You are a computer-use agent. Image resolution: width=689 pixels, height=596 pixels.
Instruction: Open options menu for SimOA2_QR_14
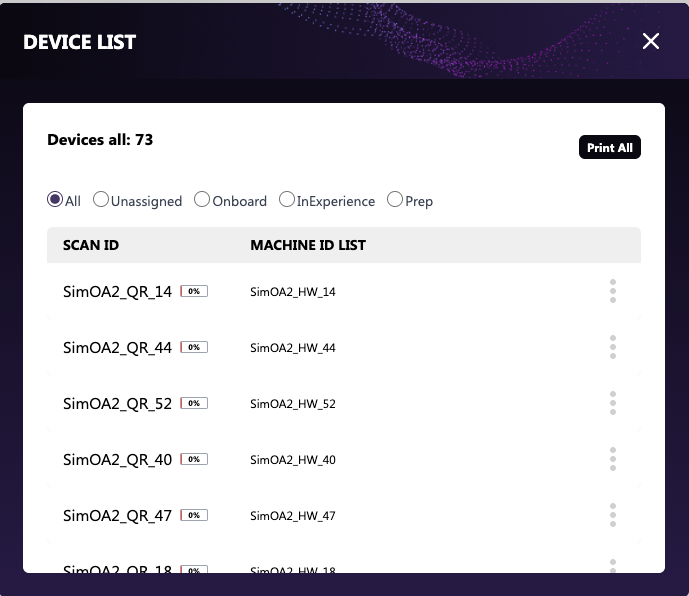click(x=612, y=291)
